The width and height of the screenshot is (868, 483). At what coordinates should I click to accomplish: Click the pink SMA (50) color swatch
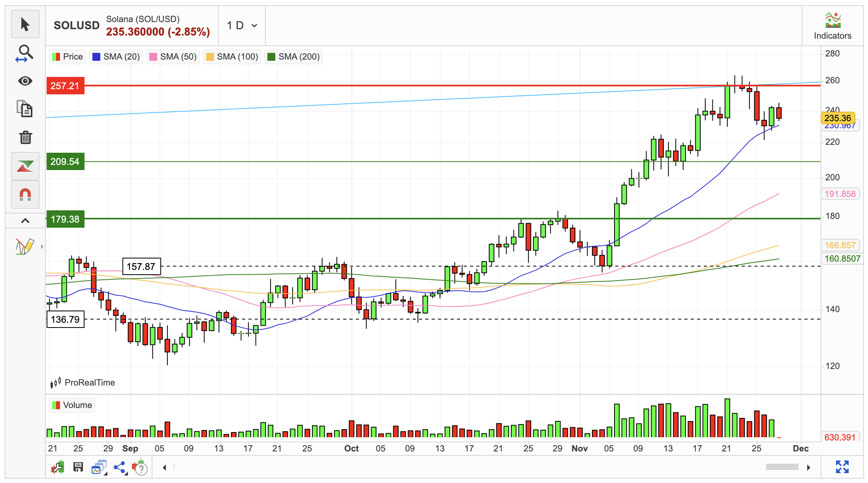pyautogui.click(x=153, y=57)
